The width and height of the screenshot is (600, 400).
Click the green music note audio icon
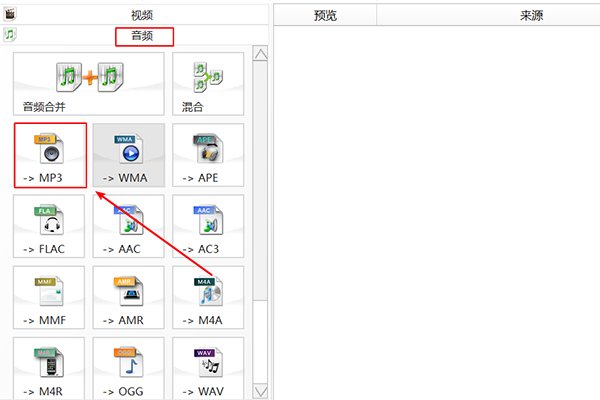click(x=10, y=34)
